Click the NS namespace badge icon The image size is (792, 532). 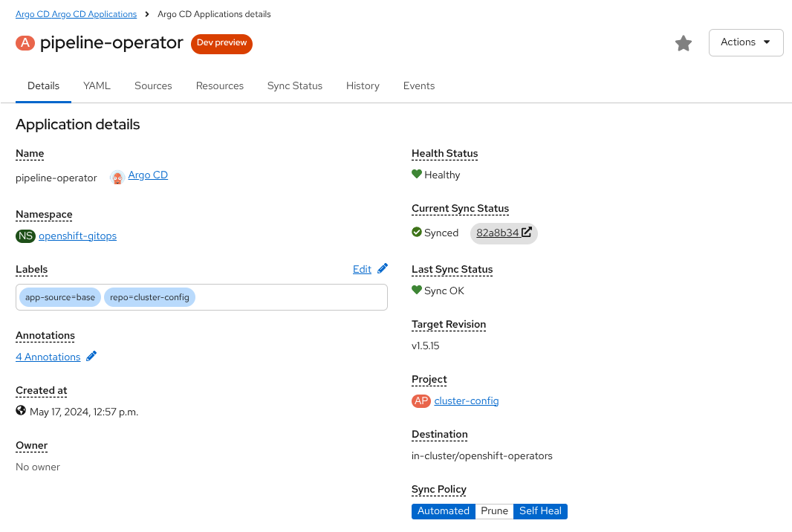25,236
